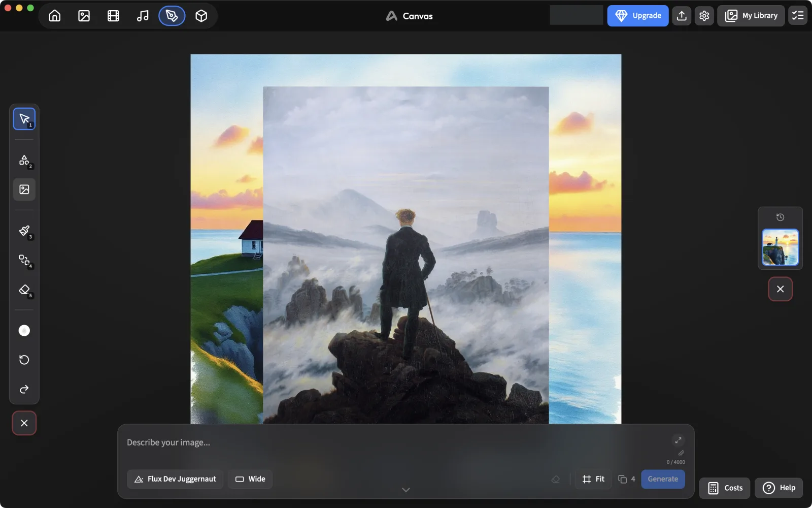Open the settings gear

click(704, 16)
